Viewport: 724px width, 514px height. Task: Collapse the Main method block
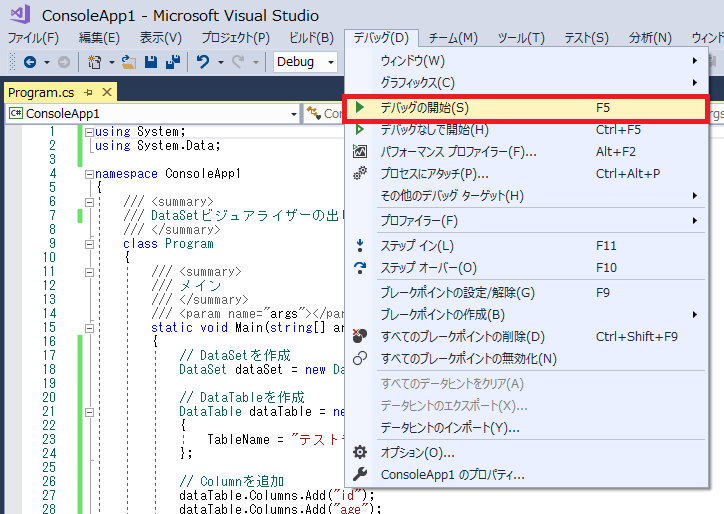click(90, 328)
